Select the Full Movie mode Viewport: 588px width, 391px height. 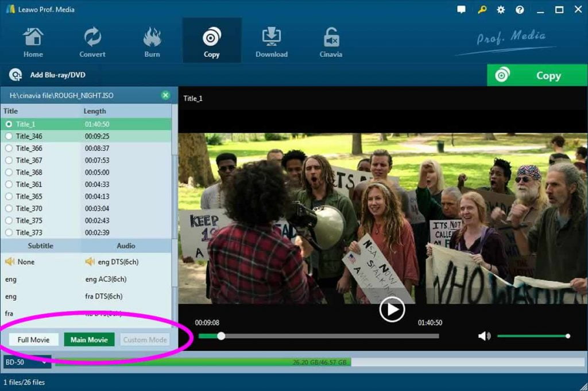click(33, 340)
